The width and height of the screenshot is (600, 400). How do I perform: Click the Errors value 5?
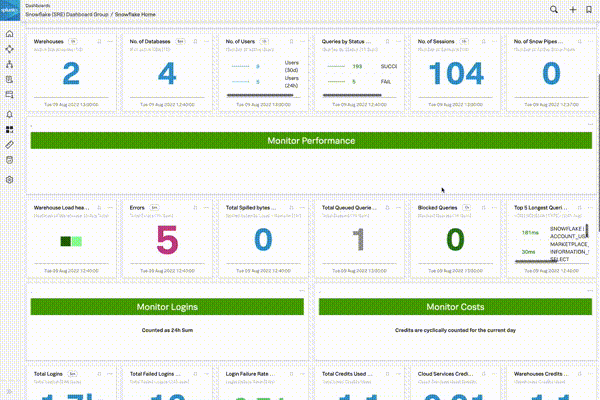(x=167, y=239)
